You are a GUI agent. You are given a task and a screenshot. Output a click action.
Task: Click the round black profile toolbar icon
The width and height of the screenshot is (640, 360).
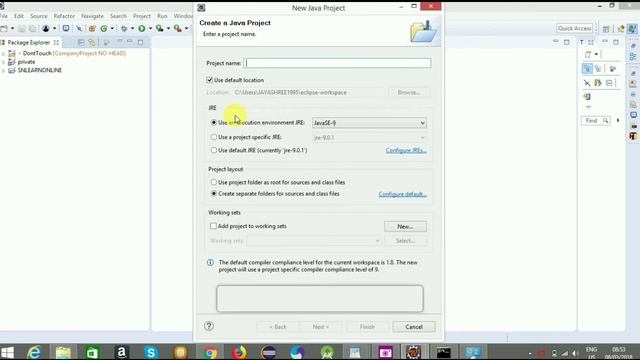coord(46,29)
